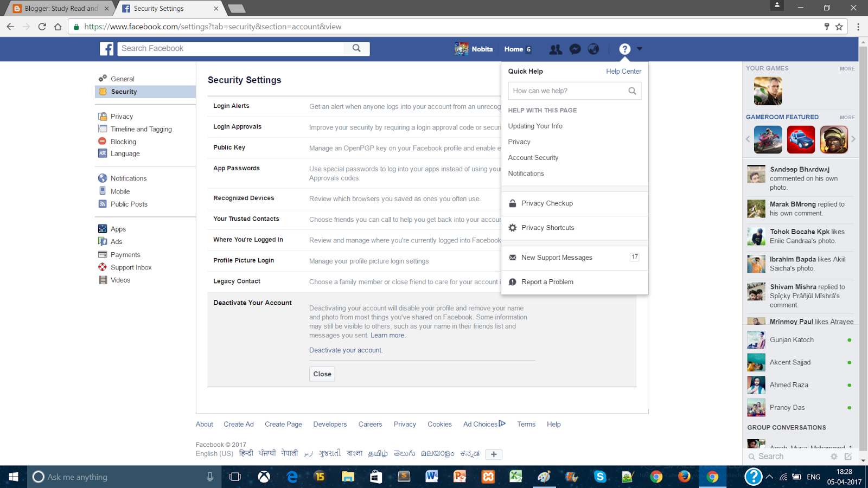Open Privacy Checkup in Quick Help
Screen dimensions: 868x488
[575, 203]
